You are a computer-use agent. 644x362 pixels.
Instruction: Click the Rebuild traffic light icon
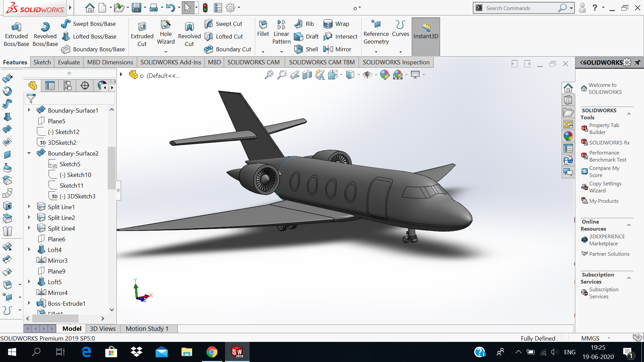pyautogui.click(x=205, y=8)
